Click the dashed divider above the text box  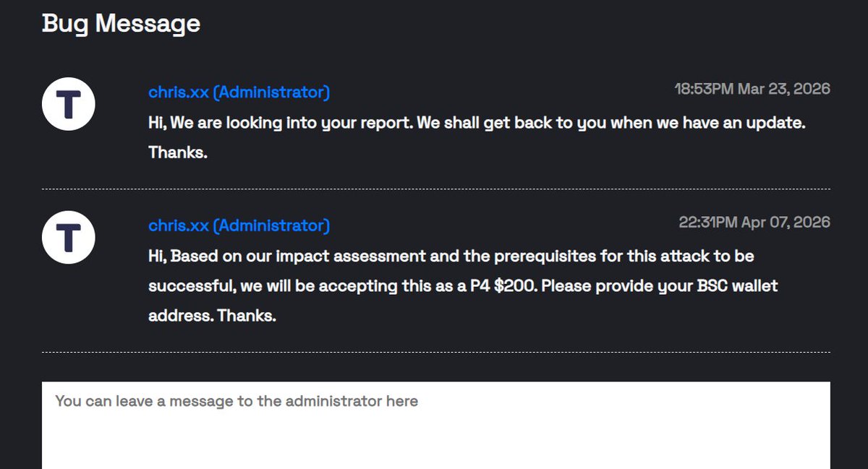[435, 353]
